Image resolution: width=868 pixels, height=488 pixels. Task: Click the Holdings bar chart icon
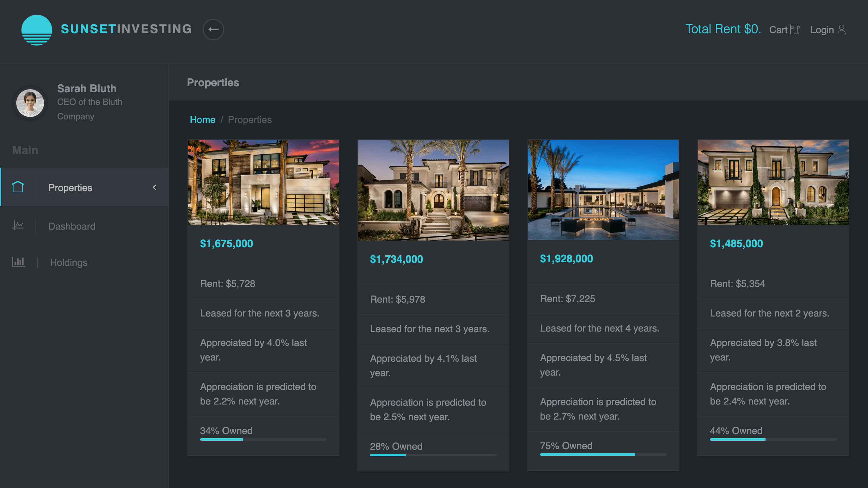point(18,262)
